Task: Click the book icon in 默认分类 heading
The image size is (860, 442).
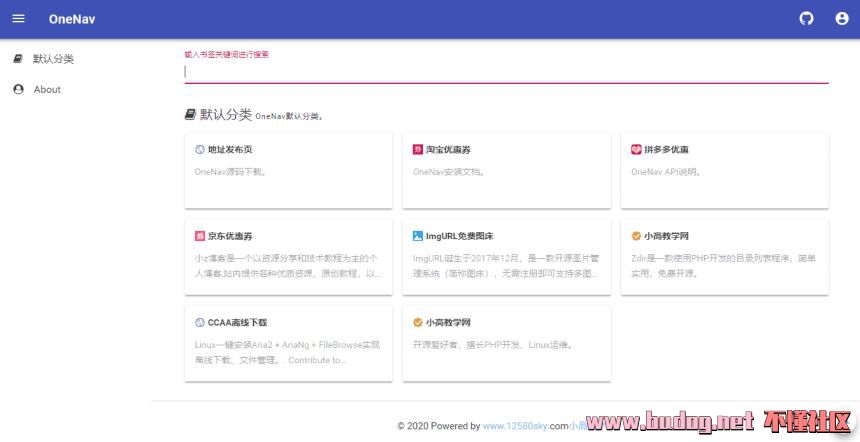Action: 190,115
